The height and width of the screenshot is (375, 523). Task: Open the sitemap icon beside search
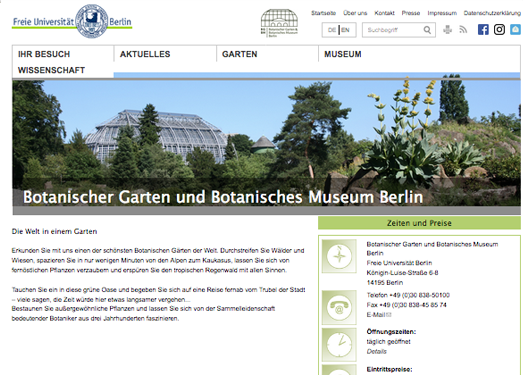447,30
